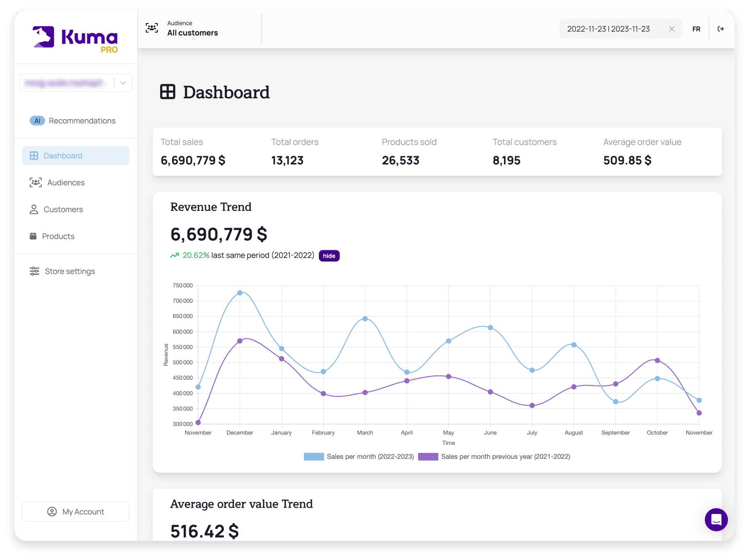The image size is (749, 560).
Task: Open My Account
Action: click(75, 512)
